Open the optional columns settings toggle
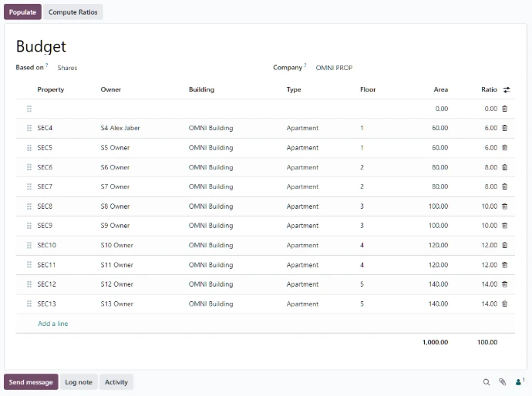The height and width of the screenshot is (396, 532). click(507, 90)
